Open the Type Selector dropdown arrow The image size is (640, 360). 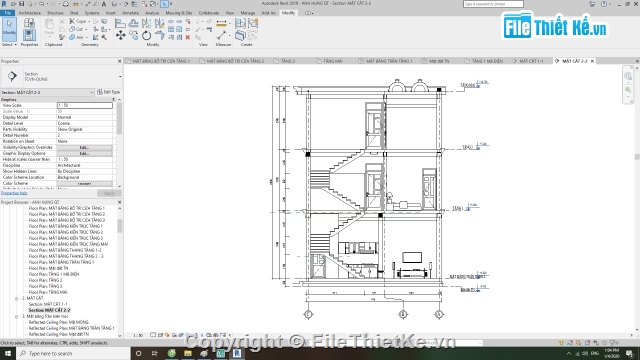pyautogui.click(x=120, y=76)
